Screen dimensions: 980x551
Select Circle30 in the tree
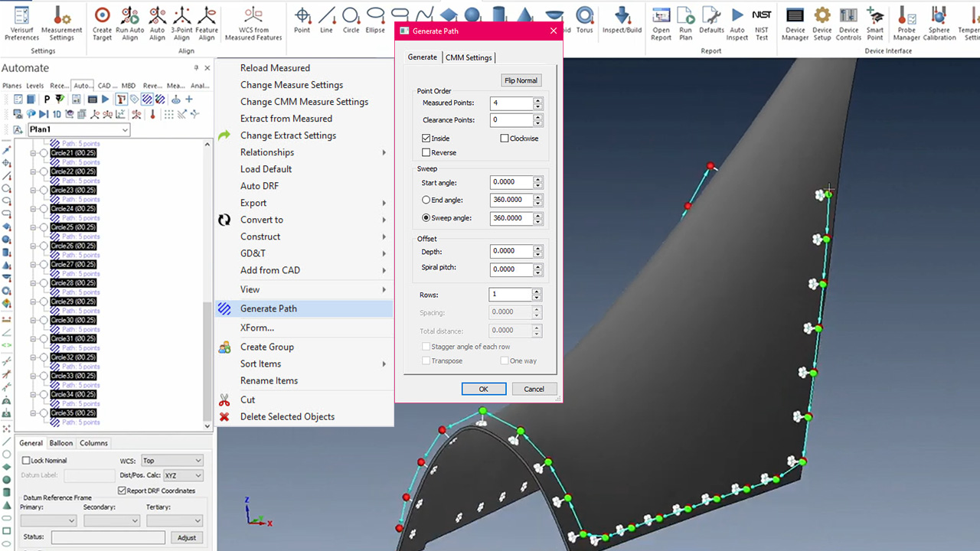(x=73, y=320)
